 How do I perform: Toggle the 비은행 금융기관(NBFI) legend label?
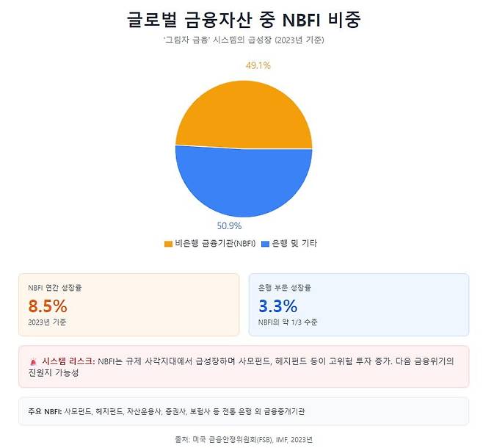tap(217, 243)
